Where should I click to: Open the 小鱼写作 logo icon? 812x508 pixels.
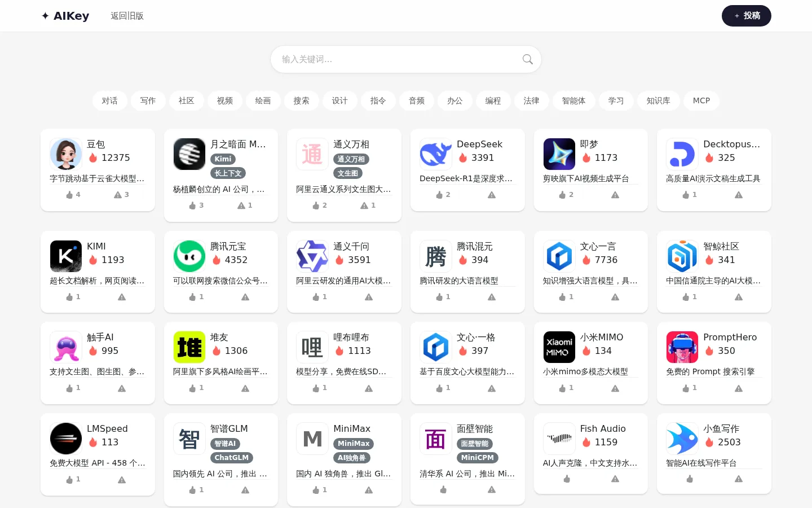click(682, 439)
